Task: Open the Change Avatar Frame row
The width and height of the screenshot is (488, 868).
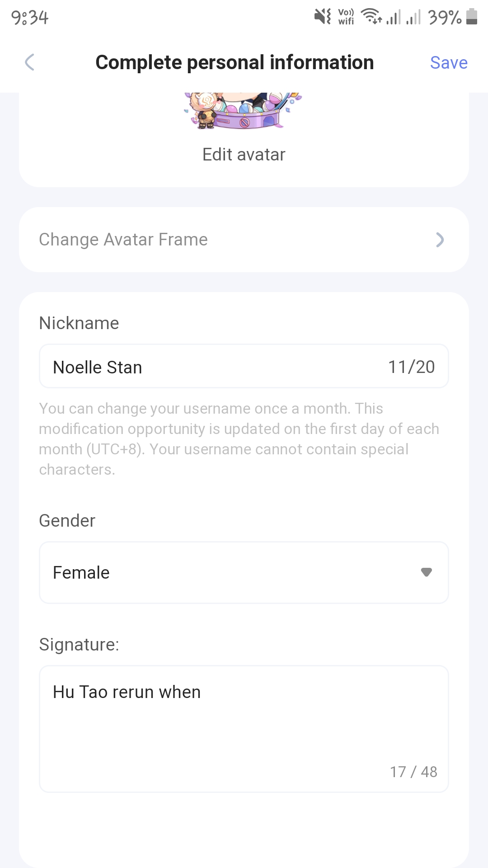Action: pos(244,240)
